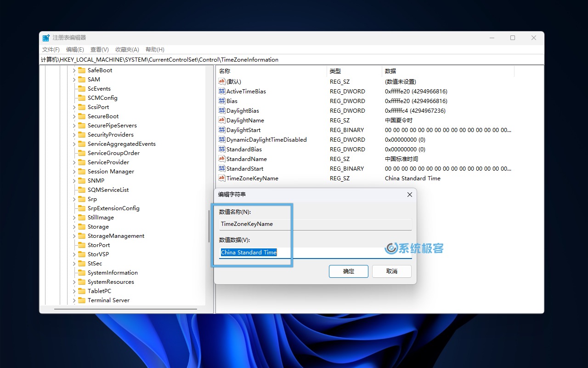Expand the TabletPC key chevron
The height and width of the screenshot is (368, 588).
pos(74,291)
